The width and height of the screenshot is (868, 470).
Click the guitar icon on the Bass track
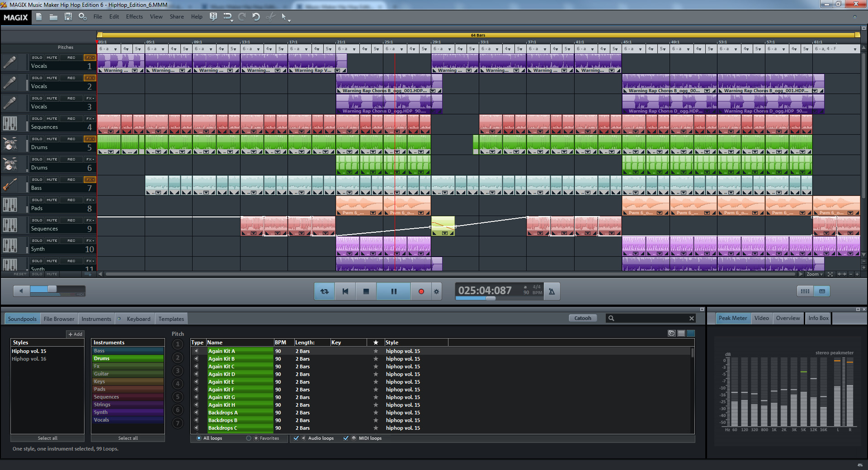10,184
